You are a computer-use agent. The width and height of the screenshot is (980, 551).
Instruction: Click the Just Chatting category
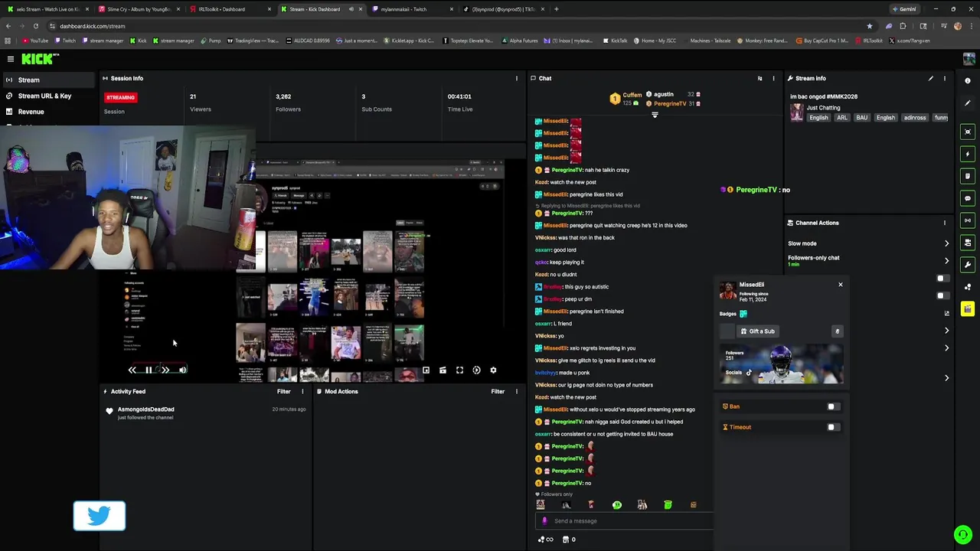click(x=823, y=108)
